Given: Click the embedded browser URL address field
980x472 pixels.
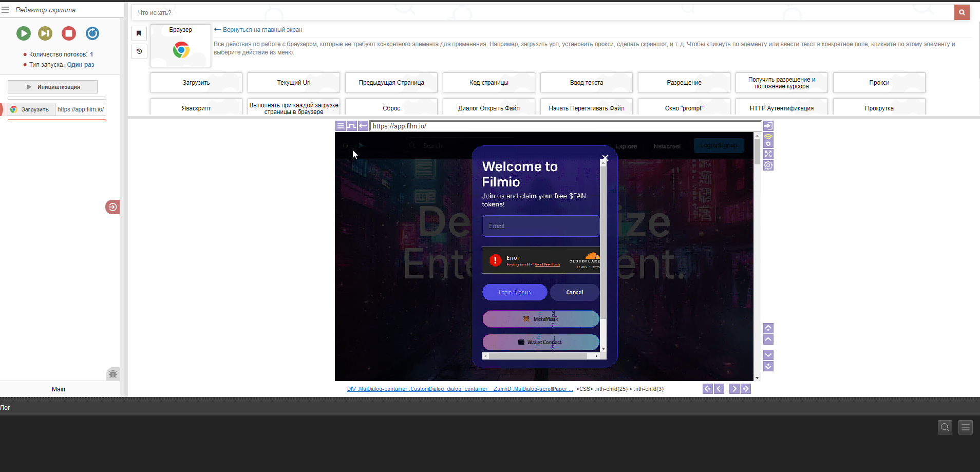Looking at the screenshot, I should [565, 126].
